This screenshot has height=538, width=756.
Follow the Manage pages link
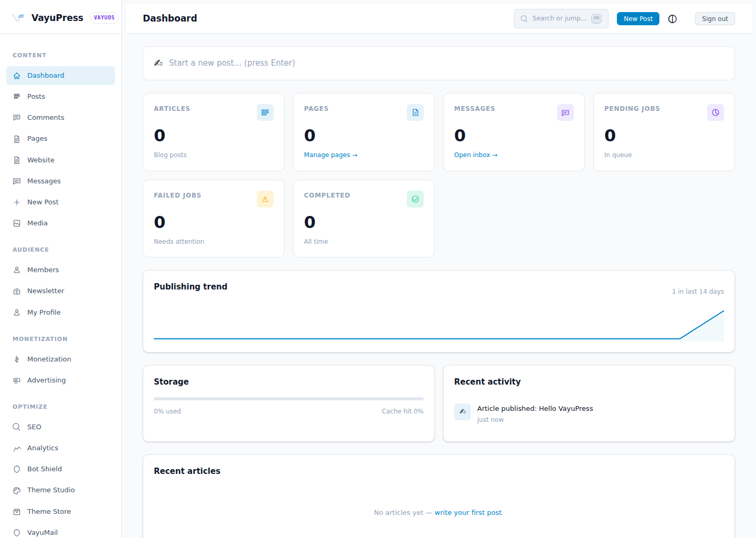[x=331, y=155]
